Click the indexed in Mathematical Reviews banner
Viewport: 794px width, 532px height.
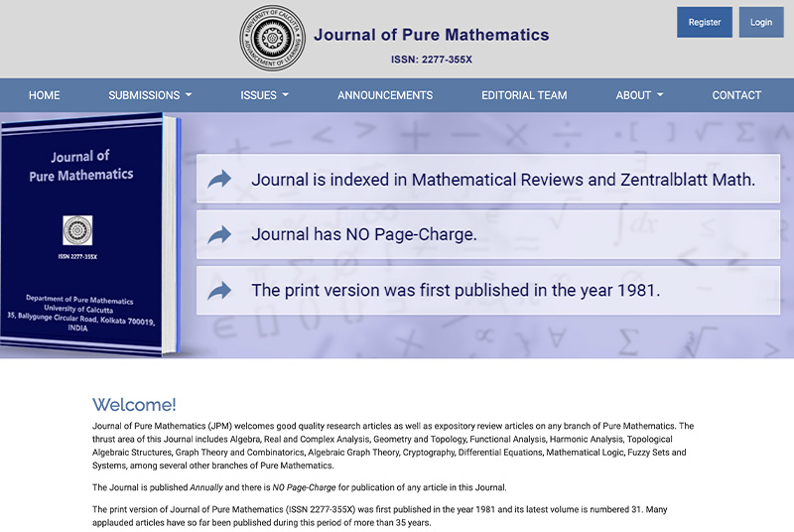click(488, 179)
